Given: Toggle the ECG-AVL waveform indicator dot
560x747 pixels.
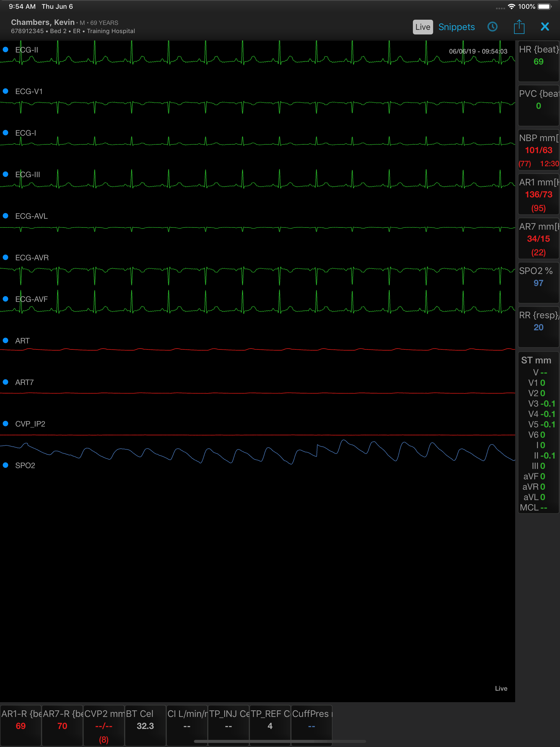Looking at the screenshot, I should point(5,216).
